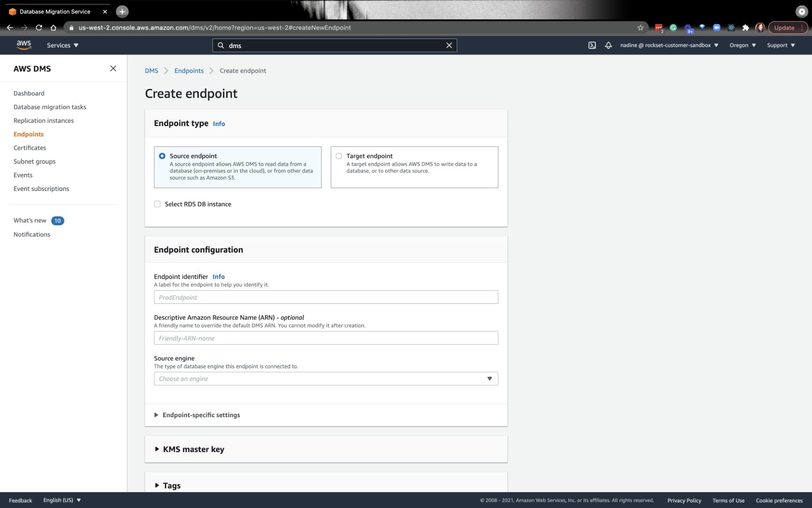Click the Chrome Update button

788,28
